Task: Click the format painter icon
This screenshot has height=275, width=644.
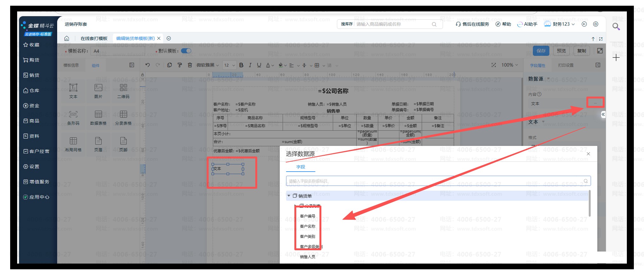Action: point(180,65)
